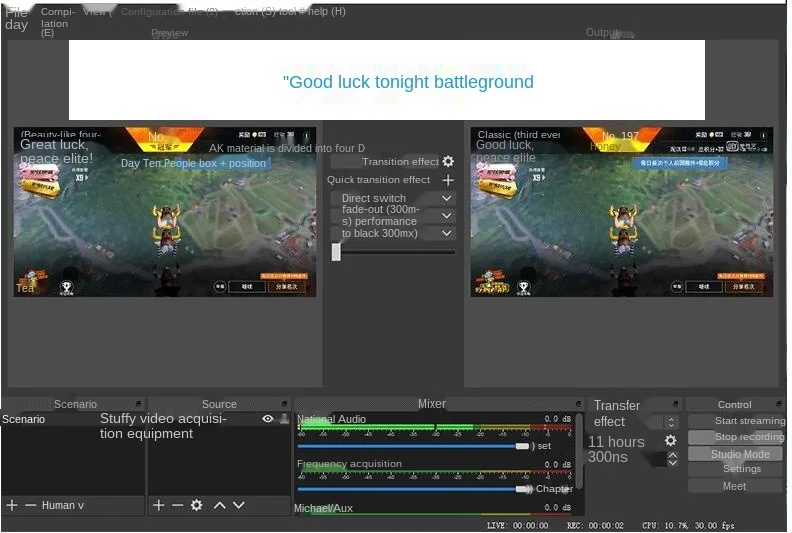Image resolution: width=792 pixels, height=533 pixels.
Task: Remove the selected scene with minus
Action: [31, 505]
